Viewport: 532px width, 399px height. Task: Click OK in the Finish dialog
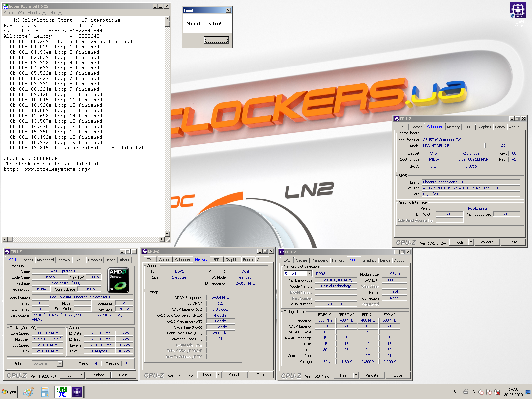pyautogui.click(x=216, y=40)
